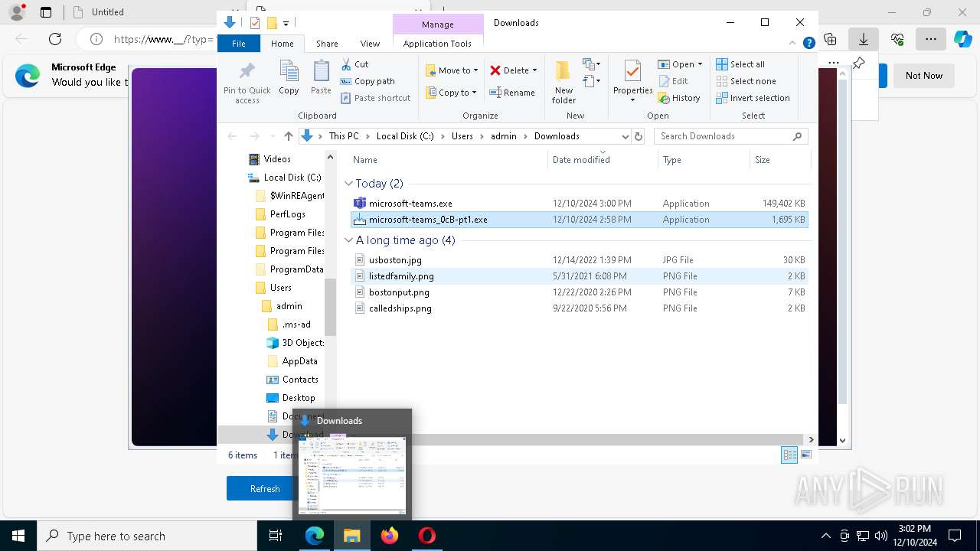Image resolution: width=980 pixels, height=551 pixels.
Task: Click the red Delete icon
Action: coord(495,70)
